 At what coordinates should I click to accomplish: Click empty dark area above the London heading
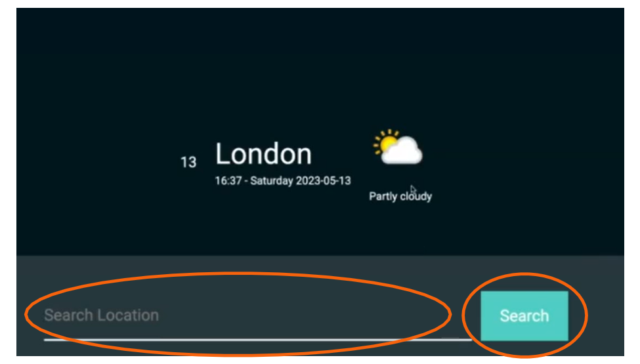[264, 73]
